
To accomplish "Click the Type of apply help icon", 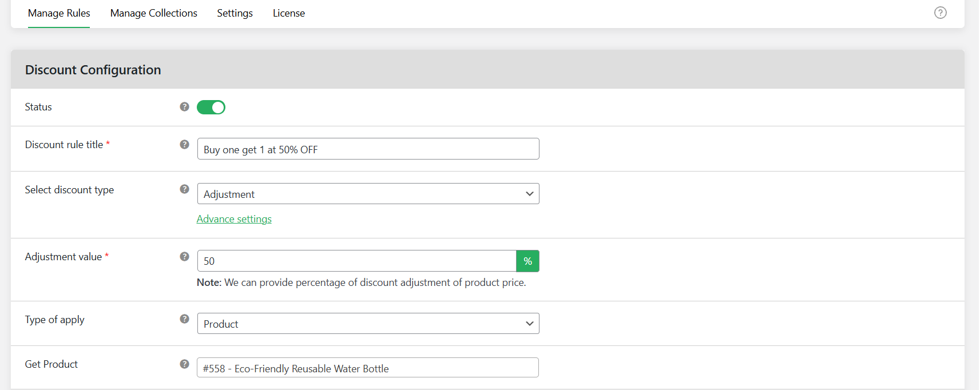I will pyautogui.click(x=184, y=319).
